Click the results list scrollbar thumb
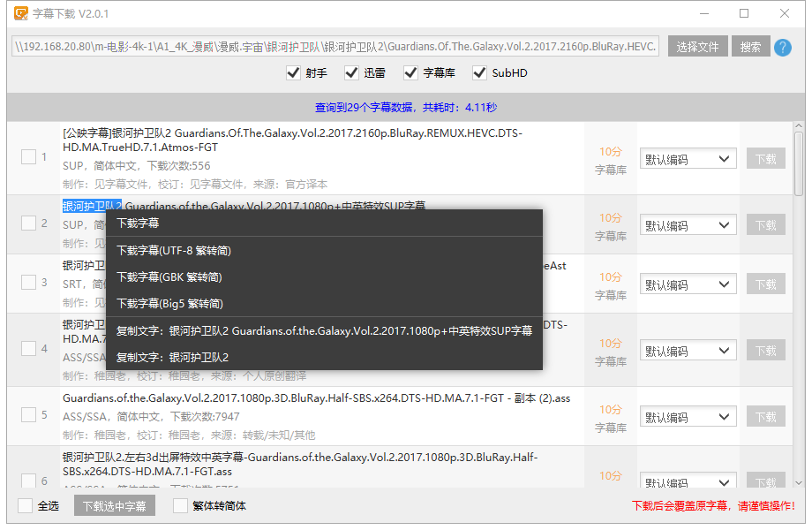Screen dimensions: 812x530 799,163
